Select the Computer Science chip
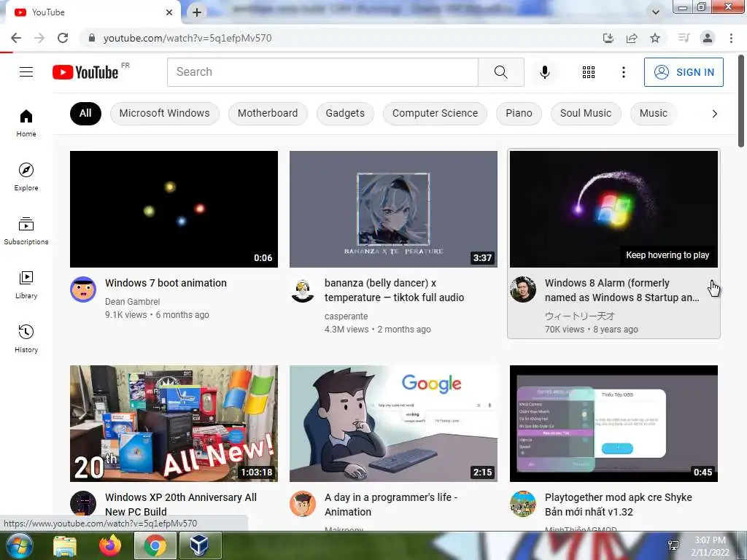Image resolution: width=747 pixels, height=560 pixels. tap(435, 113)
